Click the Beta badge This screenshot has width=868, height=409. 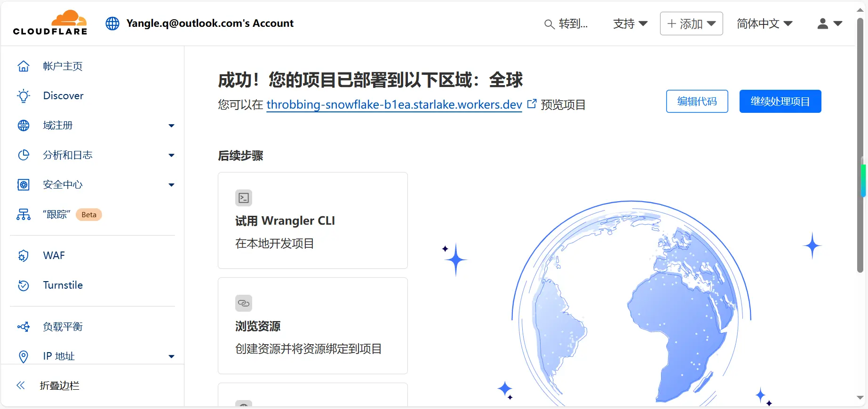(x=89, y=215)
